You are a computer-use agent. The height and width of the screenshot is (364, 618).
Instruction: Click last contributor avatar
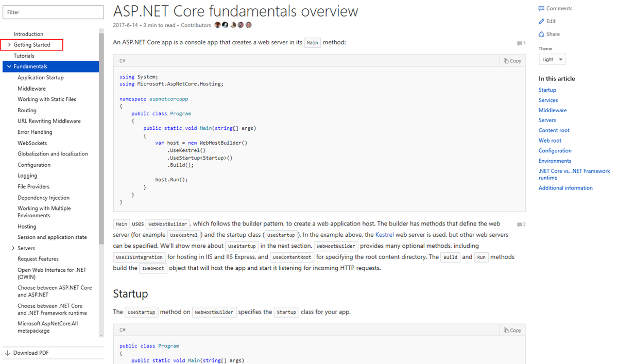(249, 25)
